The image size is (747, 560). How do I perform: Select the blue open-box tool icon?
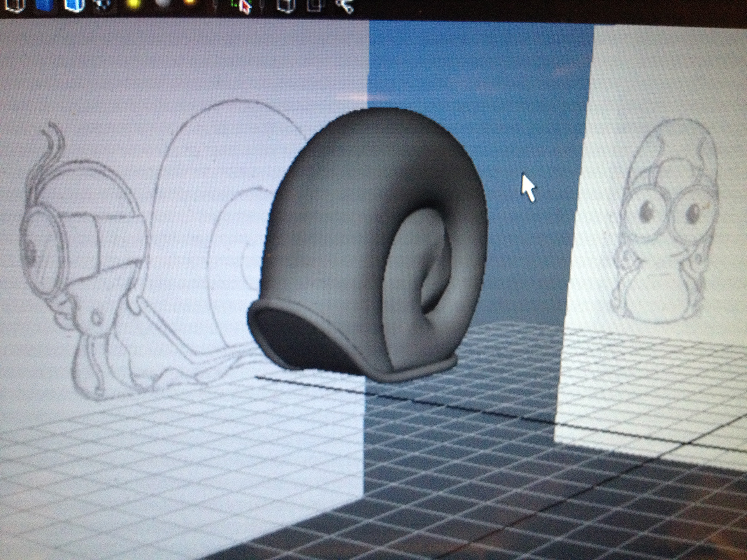pyautogui.click(x=74, y=6)
